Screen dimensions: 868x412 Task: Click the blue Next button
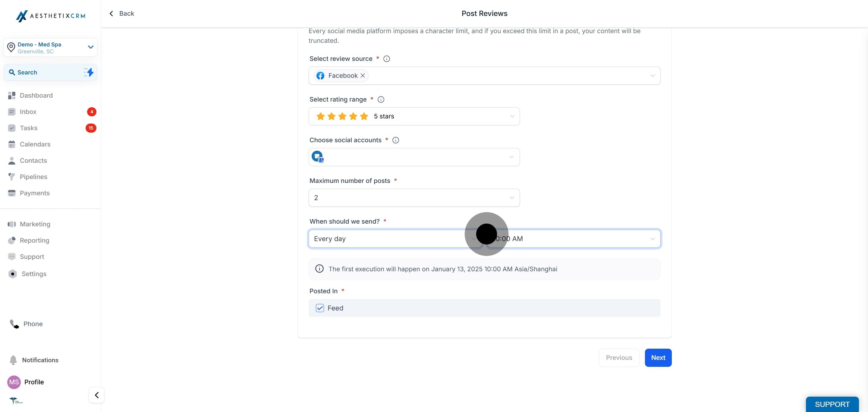pos(658,358)
